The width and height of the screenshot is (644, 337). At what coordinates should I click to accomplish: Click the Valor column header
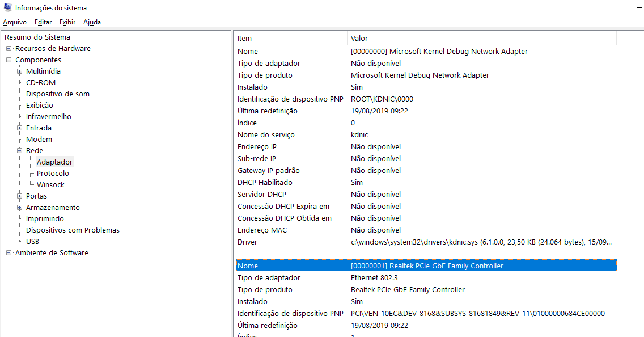click(x=482, y=38)
